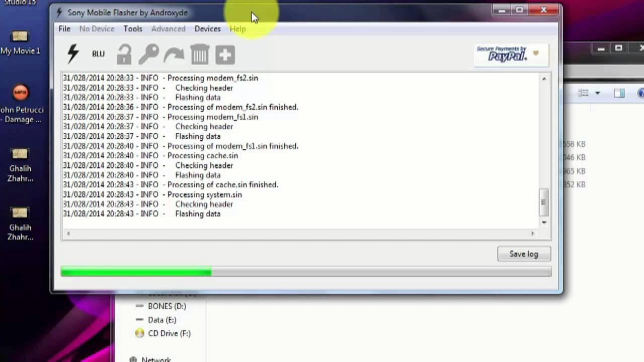The width and height of the screenshot is (644, 362).
Task: Select the upper Ghalih Zhahr desktop icon
Action: 20,165
